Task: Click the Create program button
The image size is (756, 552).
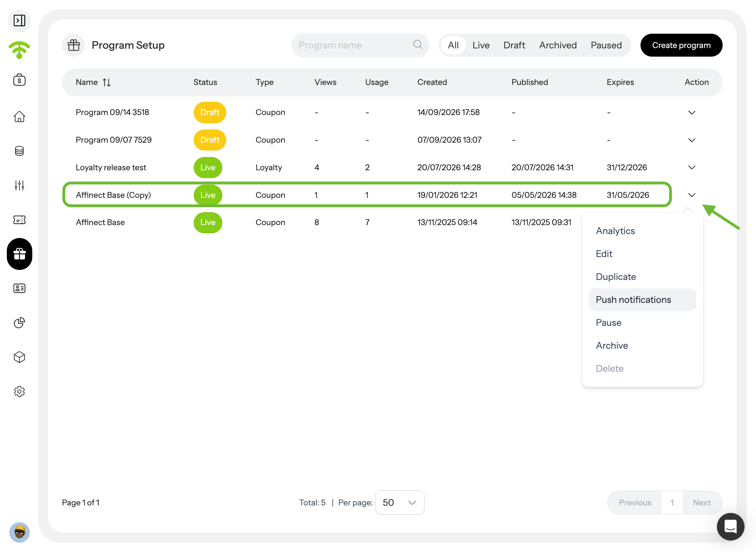Action: [x=681, y=45]
